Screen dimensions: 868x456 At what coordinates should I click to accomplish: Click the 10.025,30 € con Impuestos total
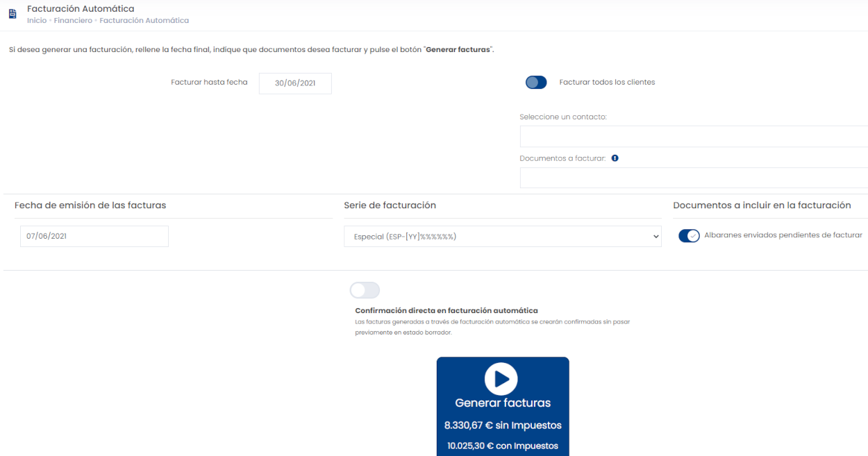pos(503,446)
